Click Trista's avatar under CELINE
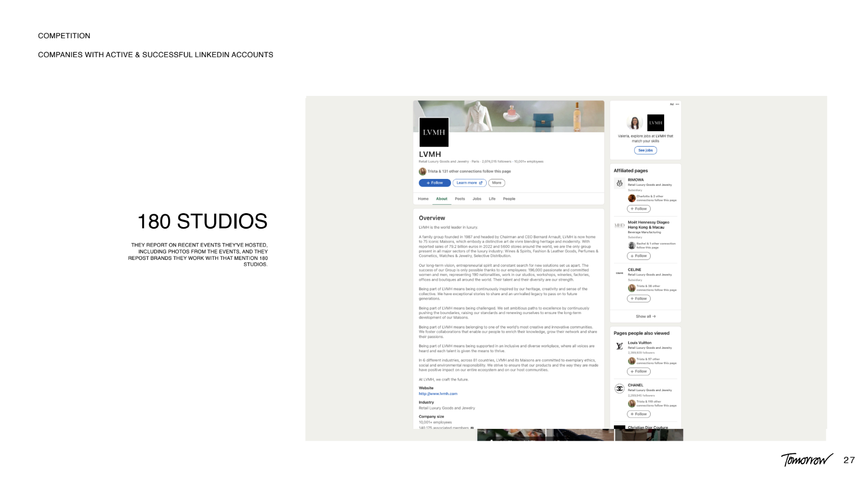The height and width of the screenshot is (484, 868). point(631,288)
